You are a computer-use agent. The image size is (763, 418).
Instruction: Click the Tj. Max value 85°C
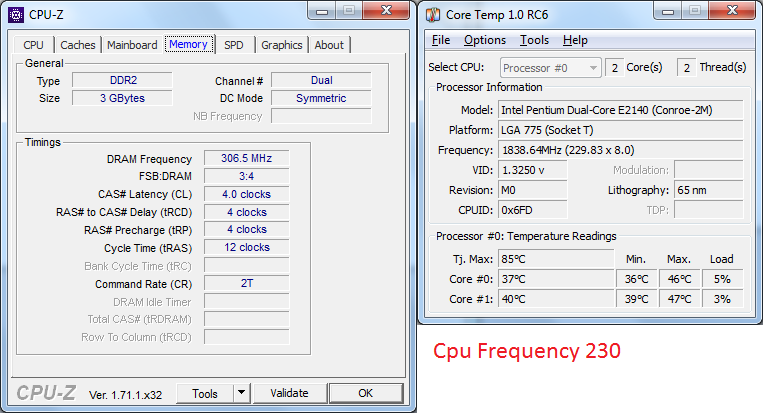[x=556, y=259]
